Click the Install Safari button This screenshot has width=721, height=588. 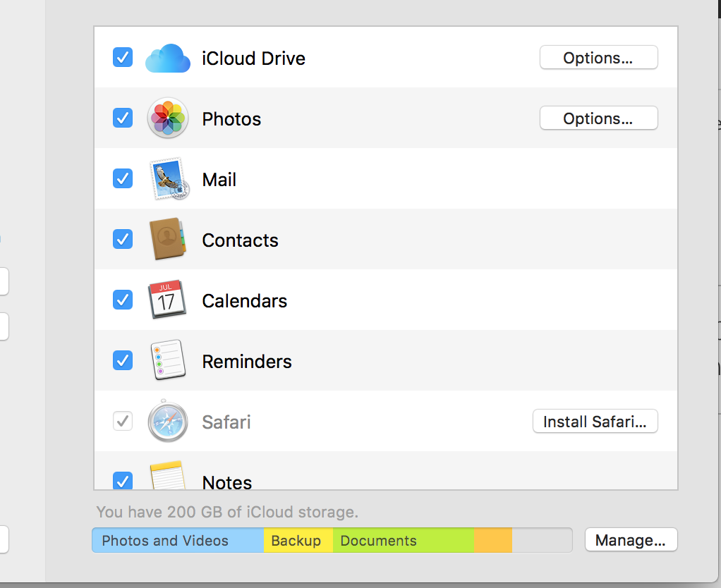click(595, 422)
